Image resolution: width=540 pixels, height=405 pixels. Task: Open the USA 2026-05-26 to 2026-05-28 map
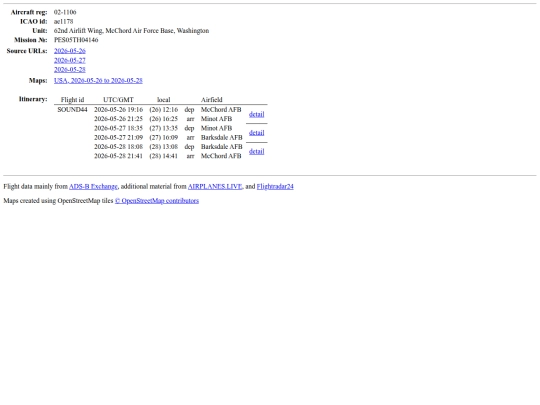pyautogui.click(x=98, y=81)
